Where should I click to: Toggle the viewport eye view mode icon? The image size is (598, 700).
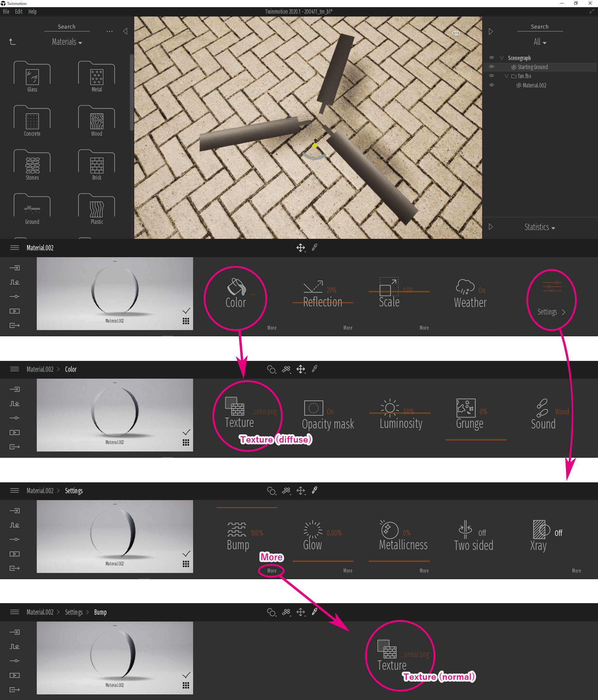tap(456, 33)
